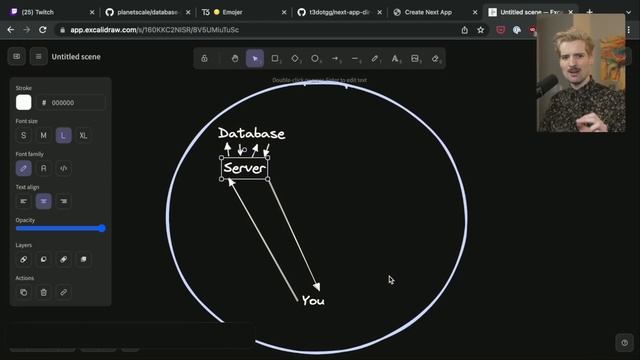
Task: Add link to selected element
Action: pyautogui.click(x=63, y=292)
